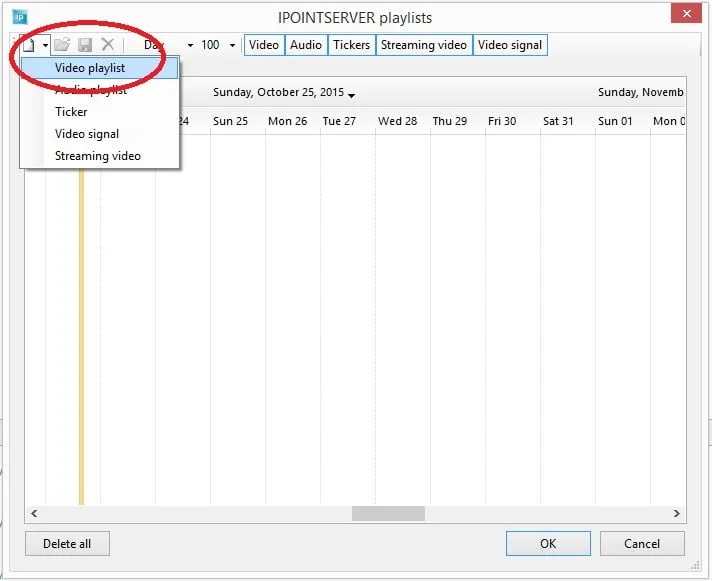The width and height of the screenshot is (712, 581).
Task: Click the scroll right arrow
Action: 677,513
